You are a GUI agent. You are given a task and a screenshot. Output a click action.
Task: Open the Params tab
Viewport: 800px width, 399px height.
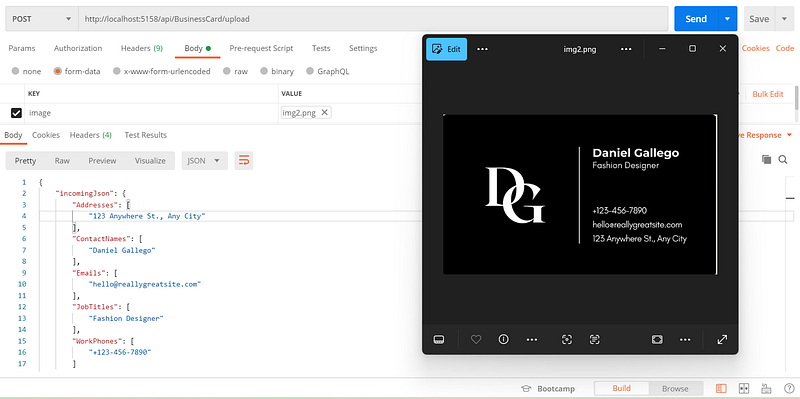[x=22, y=48]
